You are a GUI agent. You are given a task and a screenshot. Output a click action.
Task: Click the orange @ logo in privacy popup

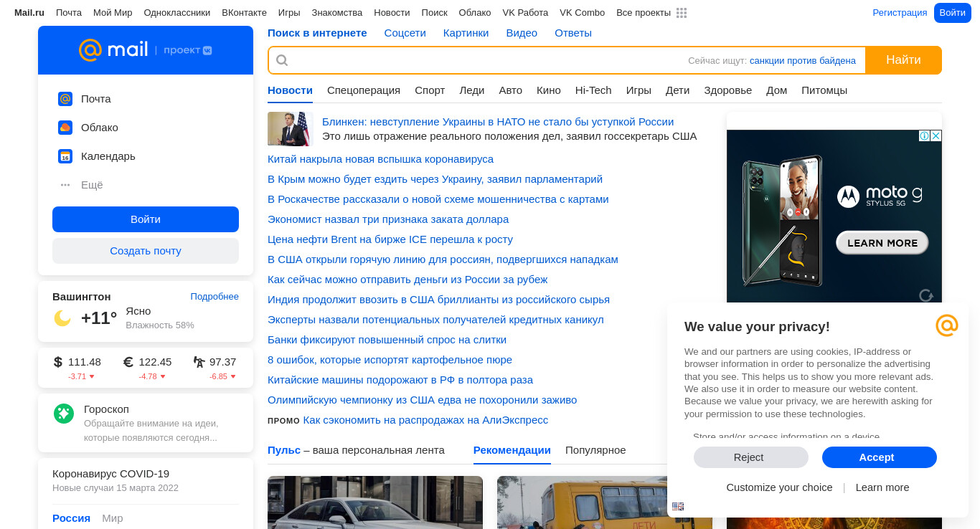(x=947, y=325)
